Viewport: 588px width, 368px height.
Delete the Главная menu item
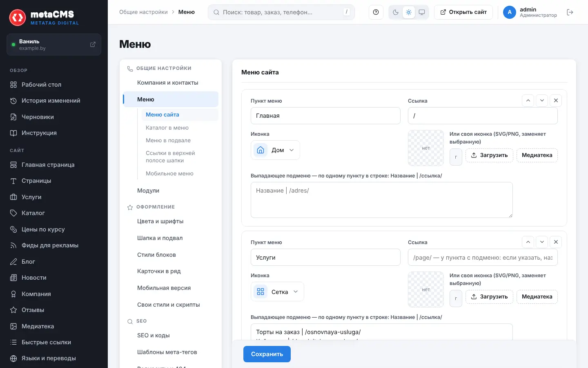coord(556,100)
